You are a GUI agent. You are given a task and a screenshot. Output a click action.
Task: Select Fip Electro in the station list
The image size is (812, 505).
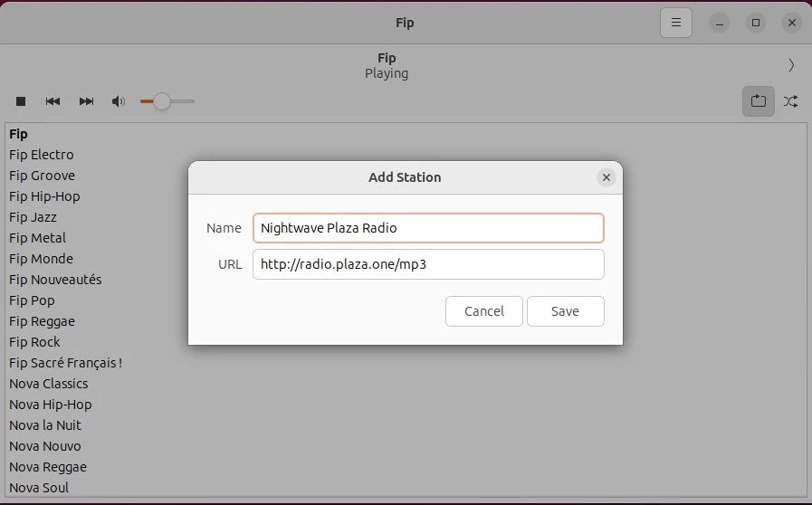click(42, 155)
